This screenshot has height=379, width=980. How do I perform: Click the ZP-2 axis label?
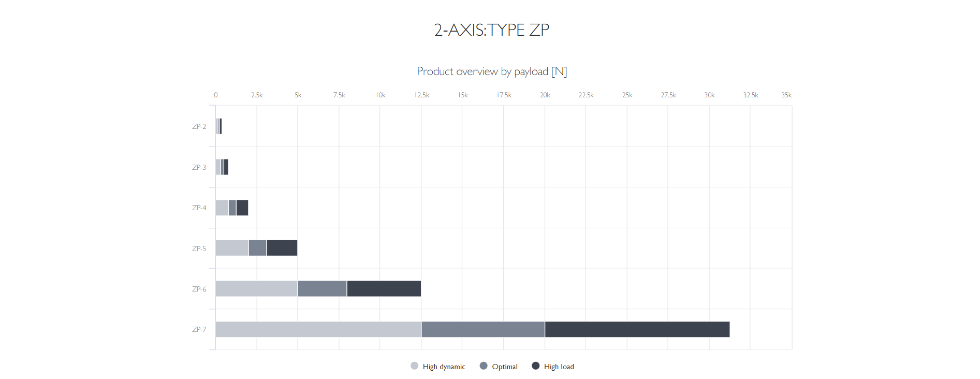(x=199, y=126)
